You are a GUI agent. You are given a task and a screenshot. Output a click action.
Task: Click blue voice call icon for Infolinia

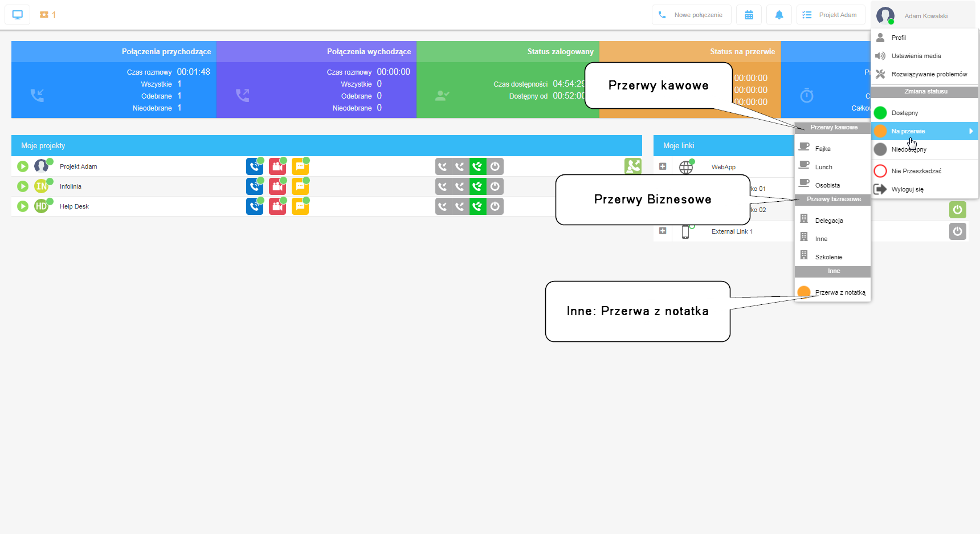255,186
